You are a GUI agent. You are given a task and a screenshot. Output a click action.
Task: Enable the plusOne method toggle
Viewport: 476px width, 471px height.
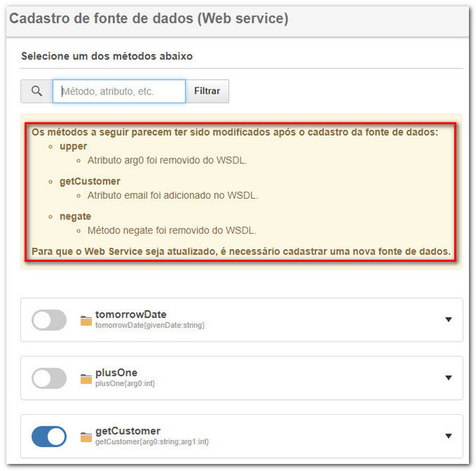pos(49,378)
